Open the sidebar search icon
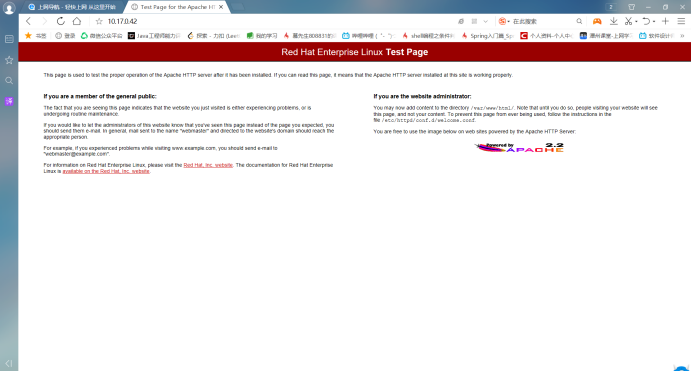Image resolution: width=692 pixels, height=371 pixels. point(9,81)
